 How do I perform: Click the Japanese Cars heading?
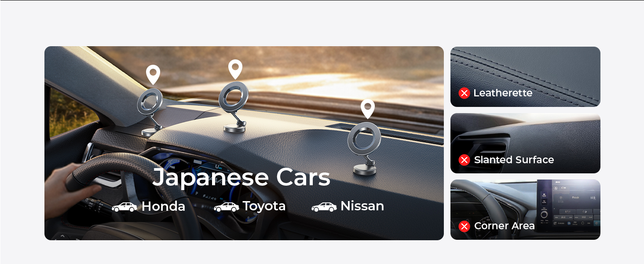(241, 177)
